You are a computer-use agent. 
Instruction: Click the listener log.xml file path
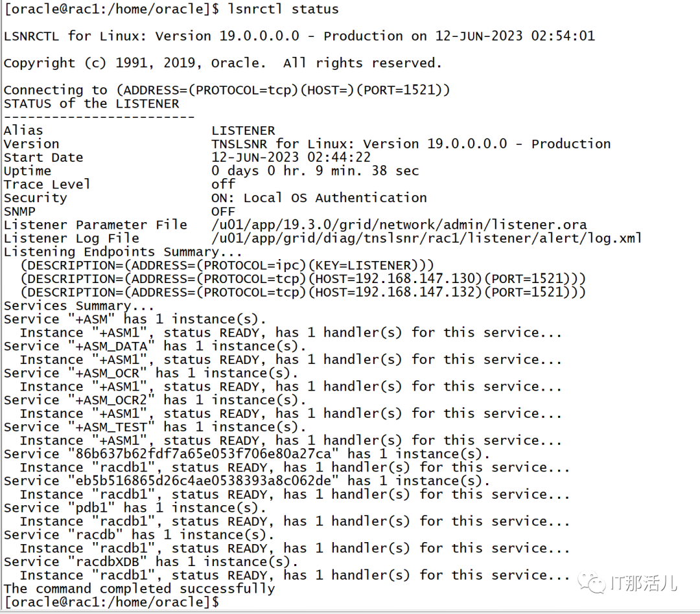[426, 238]
